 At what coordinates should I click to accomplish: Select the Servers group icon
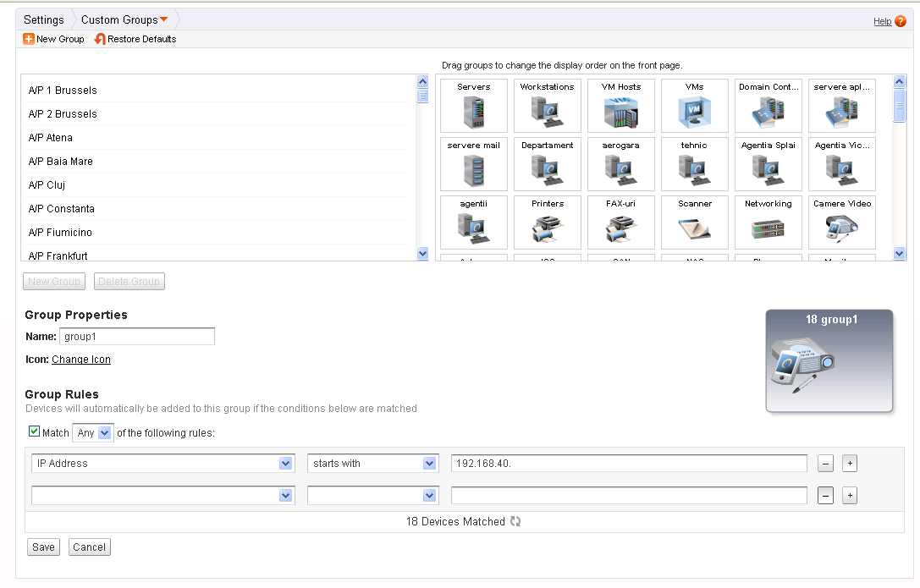click(473, 106)
